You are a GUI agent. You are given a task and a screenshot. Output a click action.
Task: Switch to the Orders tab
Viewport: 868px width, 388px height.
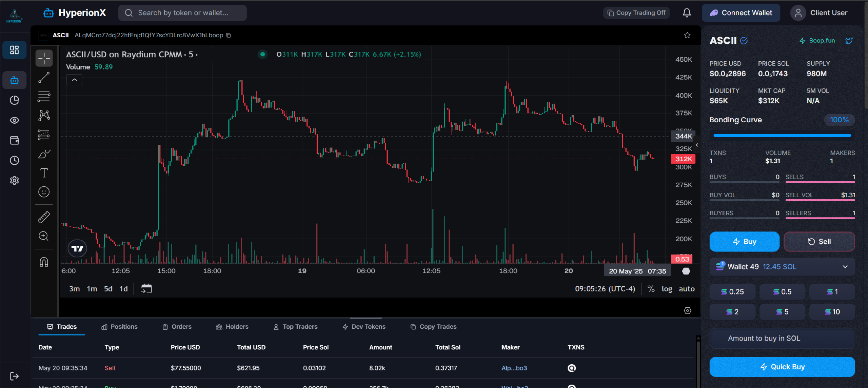[x=177, y=327]
